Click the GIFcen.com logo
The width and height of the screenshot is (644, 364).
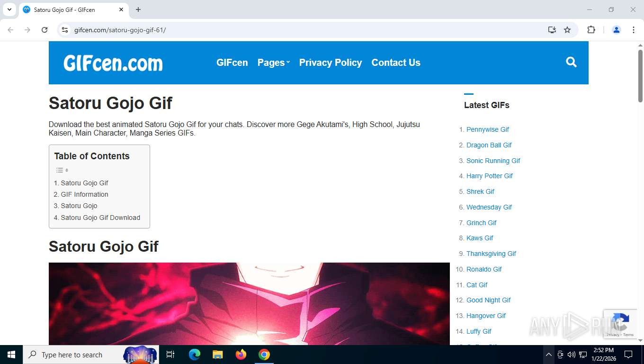[113, 63]
